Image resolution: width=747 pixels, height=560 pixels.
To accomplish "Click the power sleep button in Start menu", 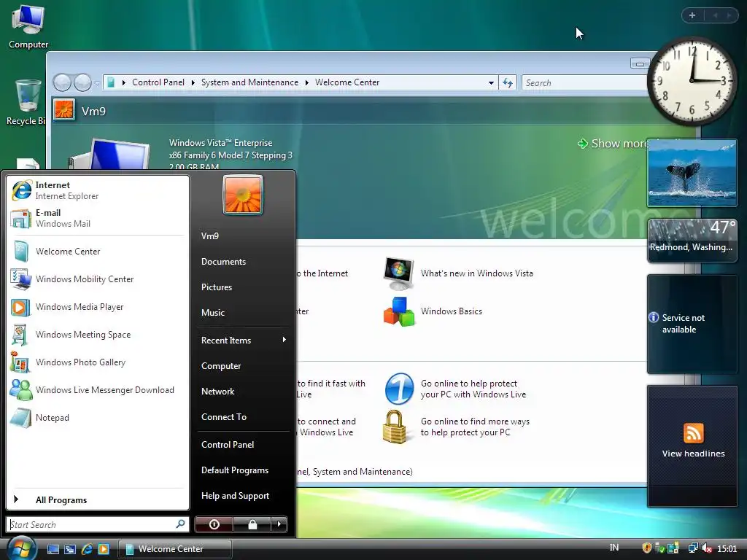I will (x=214, y=524).
